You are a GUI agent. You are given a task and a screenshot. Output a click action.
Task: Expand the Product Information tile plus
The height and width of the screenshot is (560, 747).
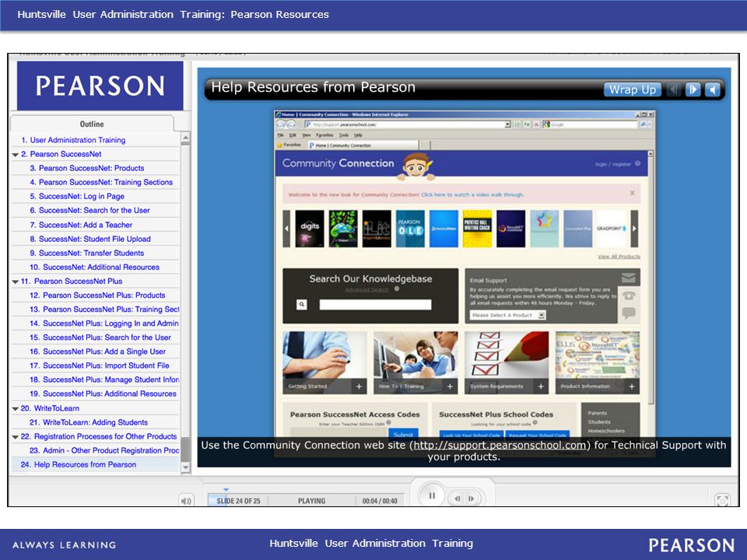[632, 387]
